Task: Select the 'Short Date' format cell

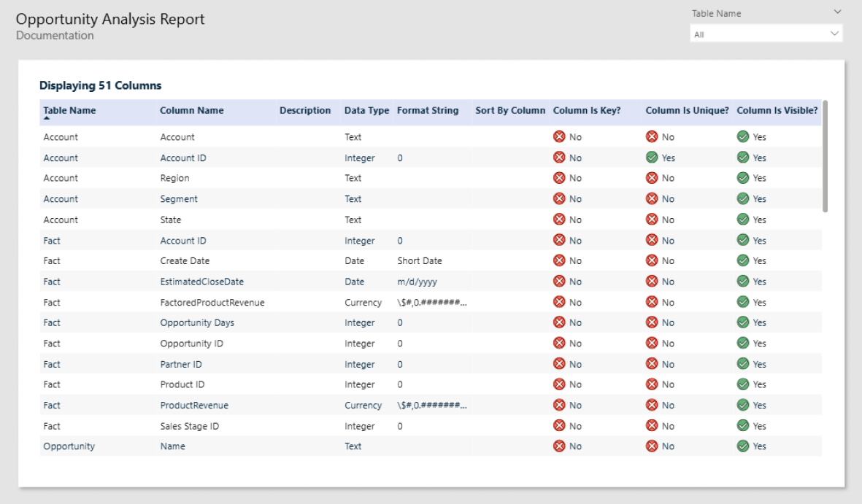Action: (420, 260)
